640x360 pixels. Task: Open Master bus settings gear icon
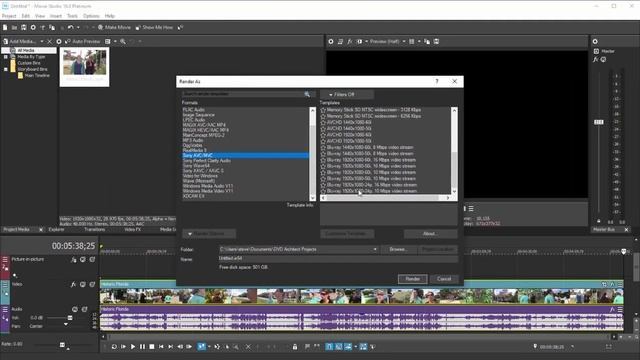click(x=595, y=41)
